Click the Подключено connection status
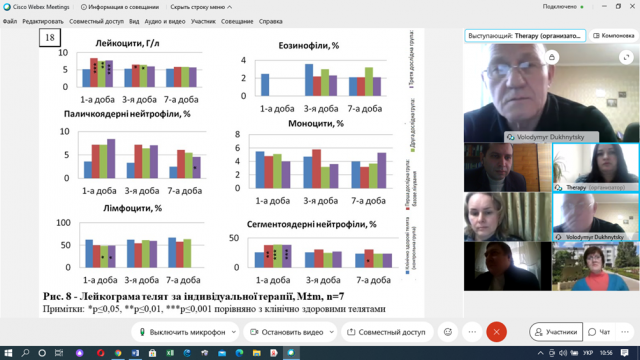Image resolution: width=640 pixels, height=360 pixels. [x=563, y=7]
